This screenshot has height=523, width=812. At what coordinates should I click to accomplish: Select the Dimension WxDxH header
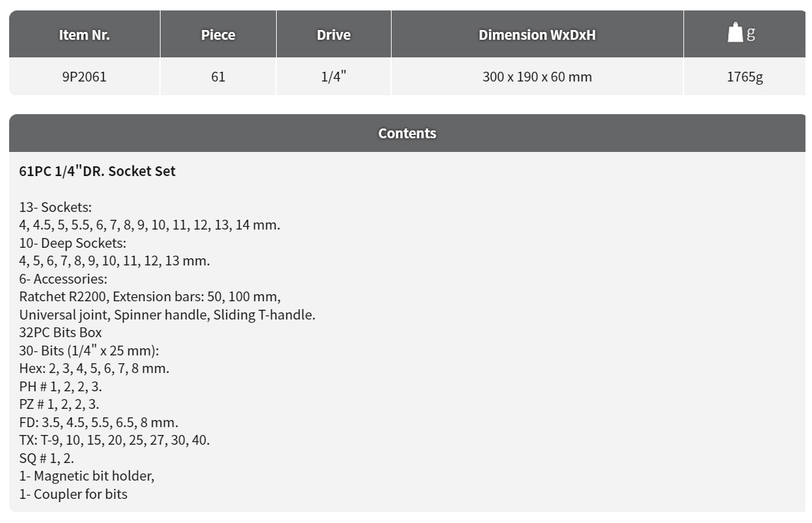(x=537, y=35)
